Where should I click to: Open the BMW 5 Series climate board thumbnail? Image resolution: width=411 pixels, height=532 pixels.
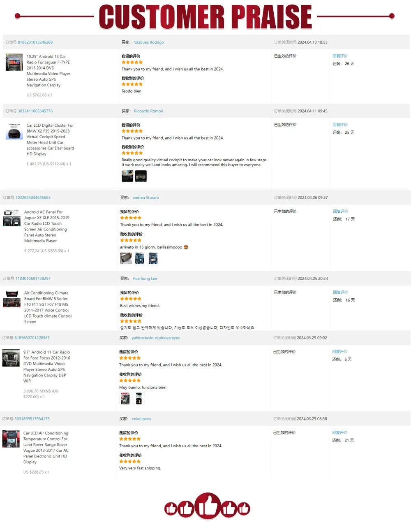click(x=12, y=299)
